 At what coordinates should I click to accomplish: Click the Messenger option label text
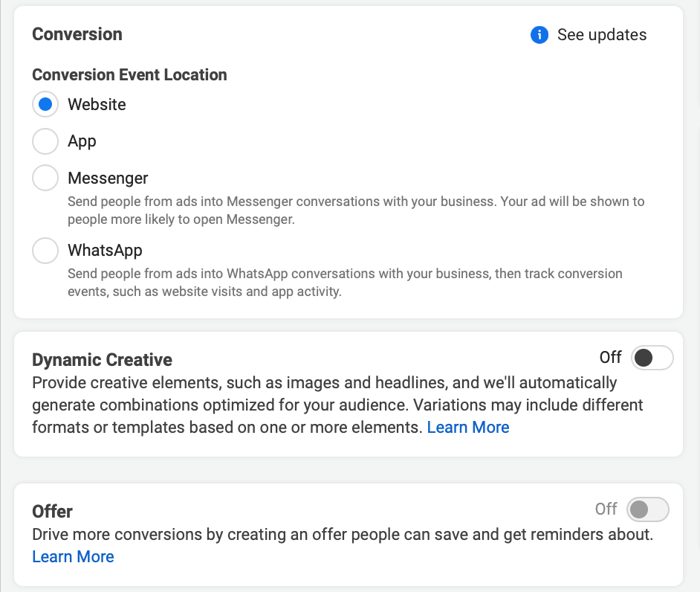[x=108, y=178]
